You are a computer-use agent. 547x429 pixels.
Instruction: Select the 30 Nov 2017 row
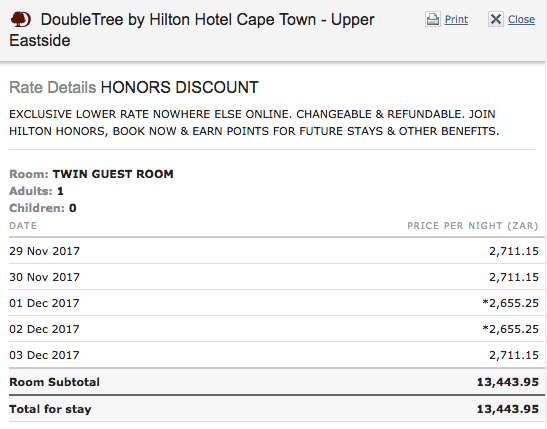tap(277, 277)
